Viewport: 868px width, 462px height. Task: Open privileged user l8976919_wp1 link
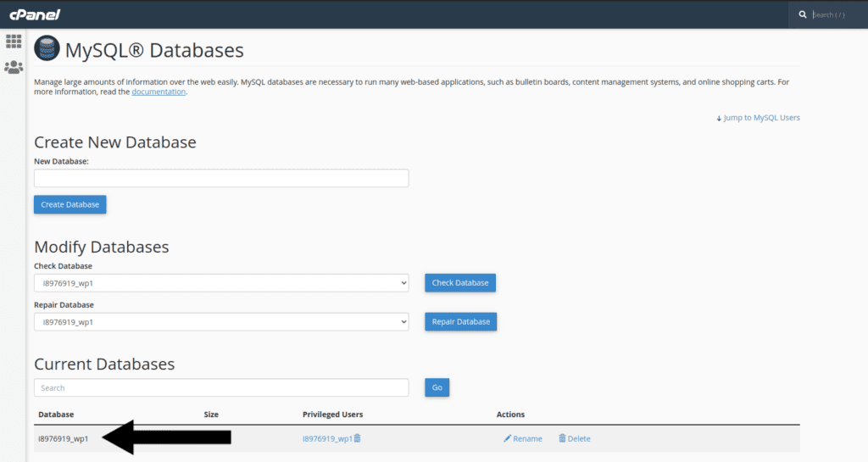[x=326, y=438]
